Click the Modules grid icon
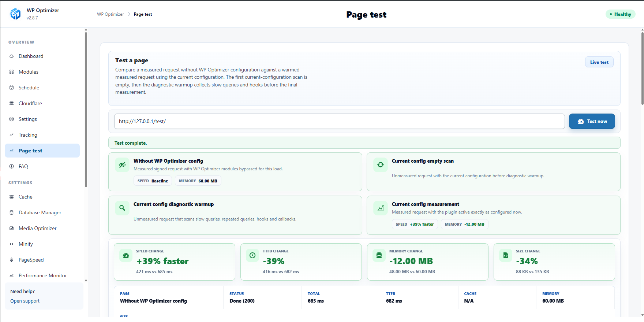The image size is (644, 322). 11,72
